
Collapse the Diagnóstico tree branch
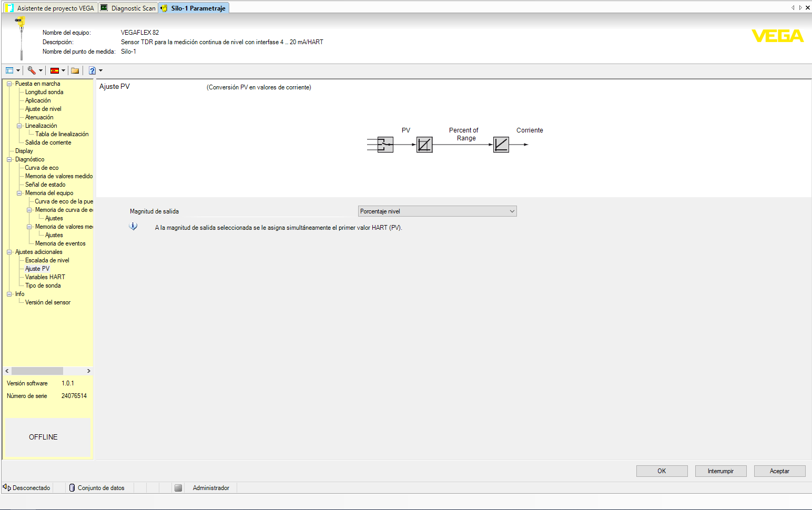point(9,159)
